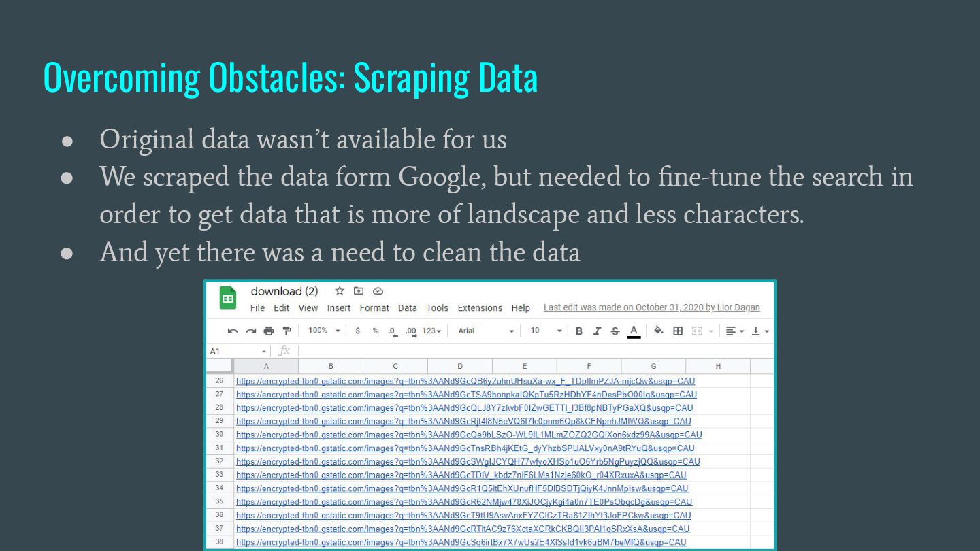
Task: Expand merge cells options arrow
Action: (711, 331)
